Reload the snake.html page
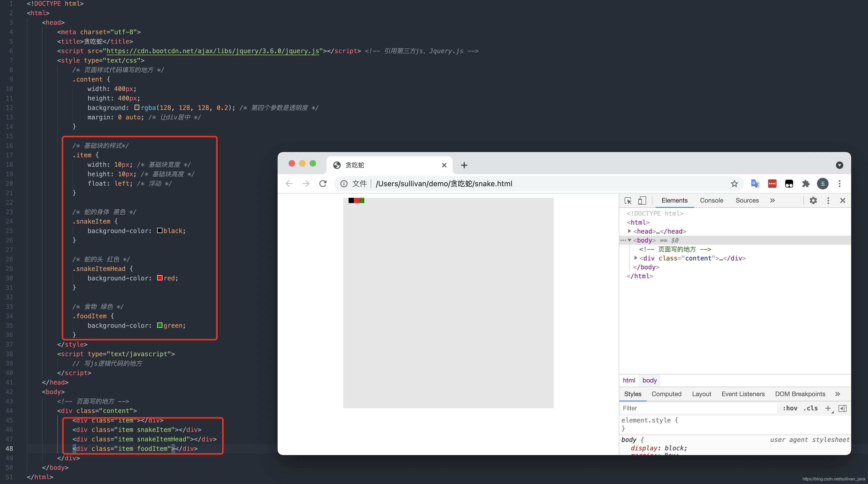The width and height of the screenshot is (868, 484). [323, 184]
